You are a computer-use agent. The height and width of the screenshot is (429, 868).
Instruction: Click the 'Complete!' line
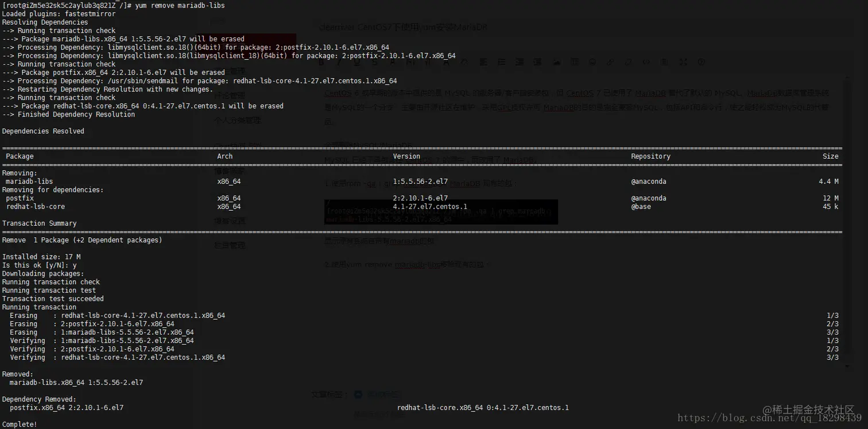pyautogui.click(x=20, y=424)
